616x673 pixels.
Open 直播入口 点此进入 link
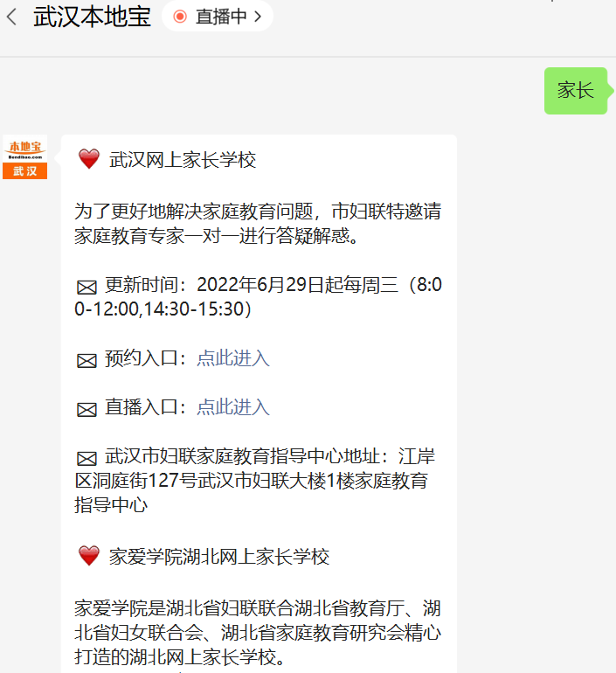tap(233, 407)
